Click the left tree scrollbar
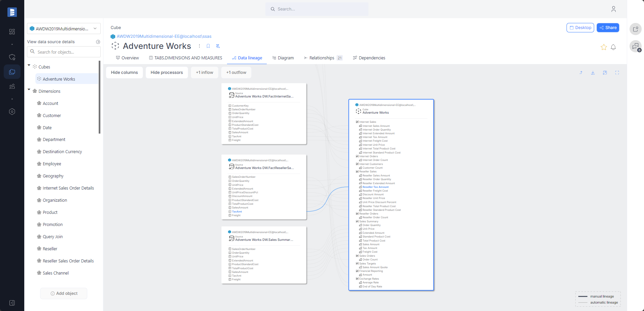Image resolution: width=644 pixels, height=311 pixels. (x=100, y=97)
